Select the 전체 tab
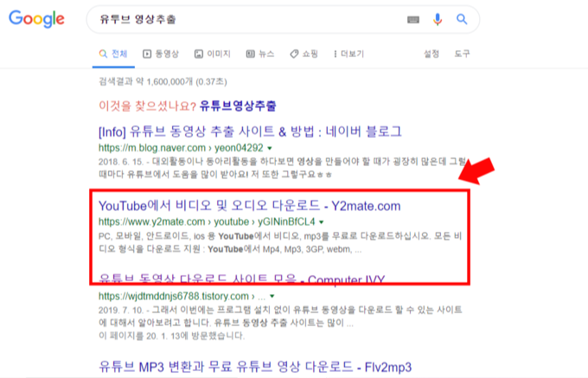The width and height of the screenshot is (588, 378). tap(113, 54)
